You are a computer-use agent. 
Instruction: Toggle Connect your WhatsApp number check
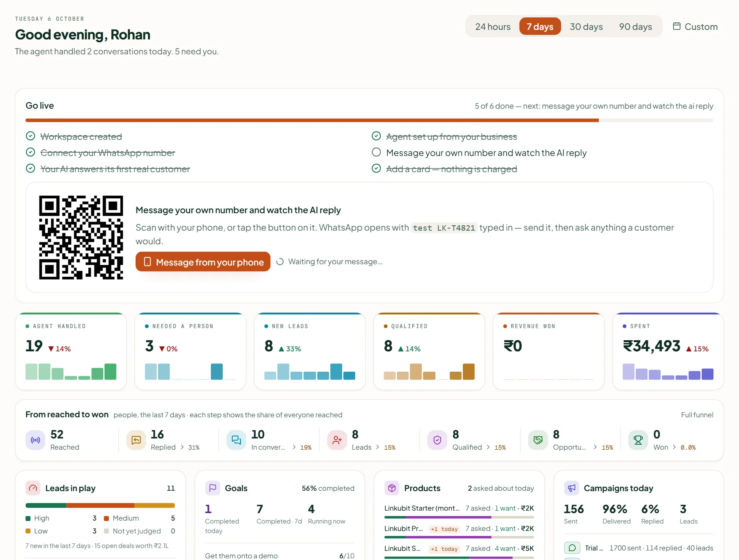pos(30,152)
